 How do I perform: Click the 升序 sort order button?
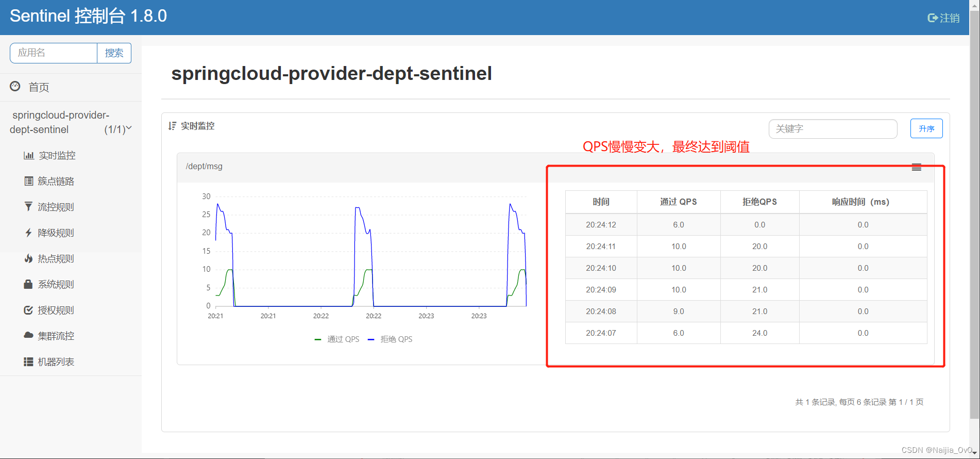pyautogui.click(x=926, y=128)
